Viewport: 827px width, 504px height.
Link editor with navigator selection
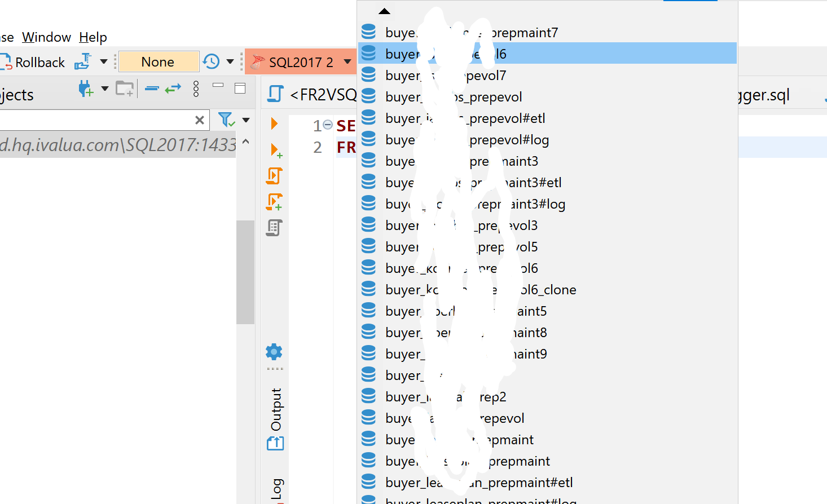tap(173, 89)
